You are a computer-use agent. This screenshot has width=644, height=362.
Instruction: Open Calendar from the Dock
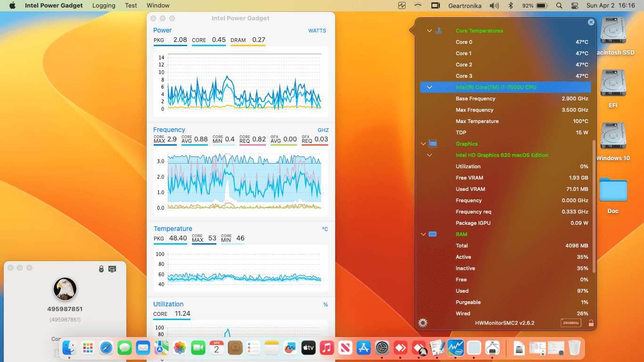216,348
